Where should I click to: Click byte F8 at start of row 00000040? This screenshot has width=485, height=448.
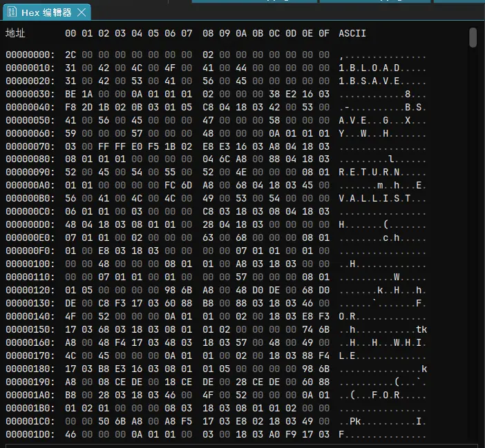[70, 107]
